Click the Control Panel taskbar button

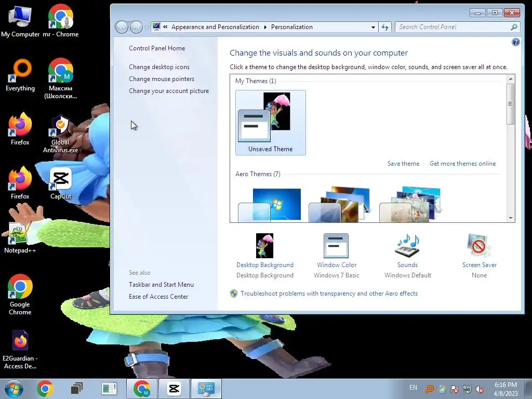206,389
